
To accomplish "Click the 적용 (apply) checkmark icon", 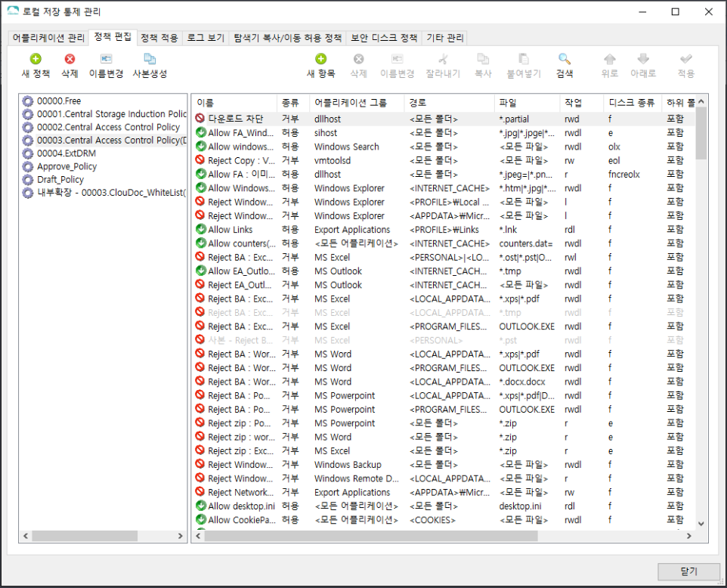I will coord(685,59).
